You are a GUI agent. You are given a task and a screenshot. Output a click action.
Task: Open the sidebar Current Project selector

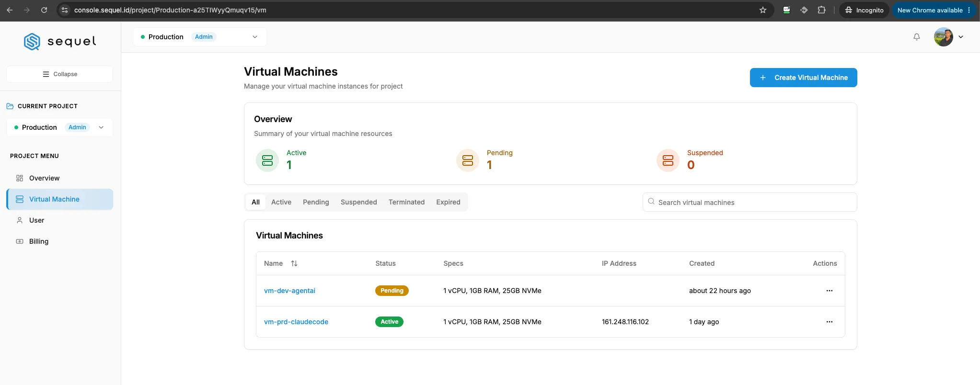click(x=59, y=127)
